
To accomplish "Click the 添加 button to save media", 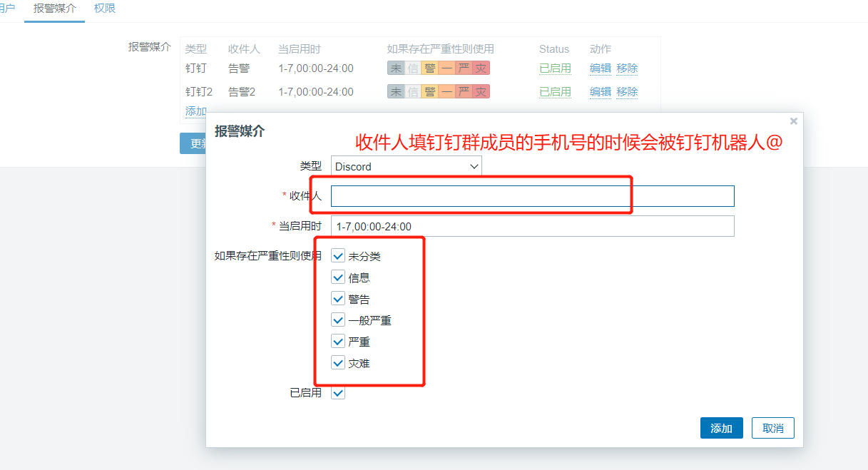I will coord(721,428).
